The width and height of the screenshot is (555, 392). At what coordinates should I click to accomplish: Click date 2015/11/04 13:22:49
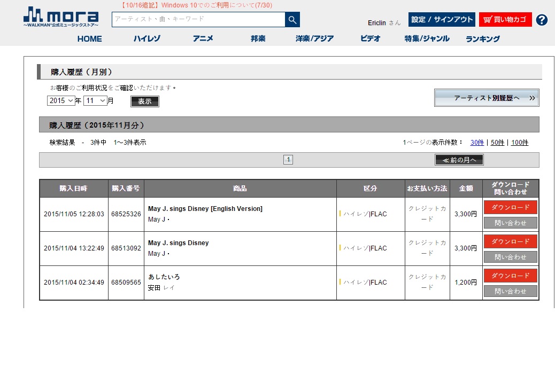(x=74, y=248)
